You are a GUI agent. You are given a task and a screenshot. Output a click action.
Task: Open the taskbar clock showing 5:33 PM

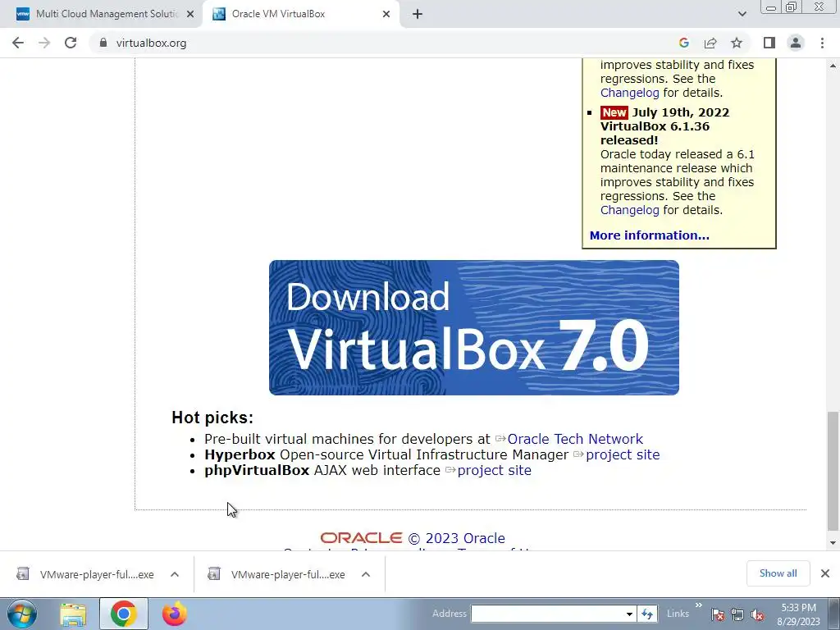pos(798,614)
